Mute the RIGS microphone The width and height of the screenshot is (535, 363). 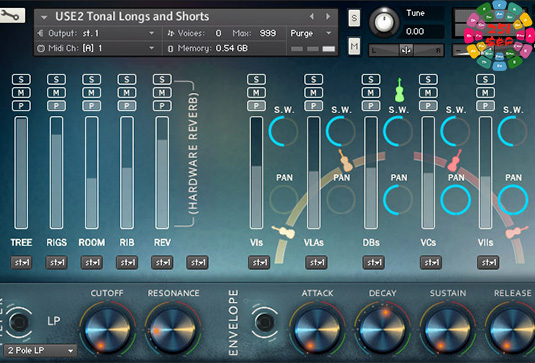(56, 92)
